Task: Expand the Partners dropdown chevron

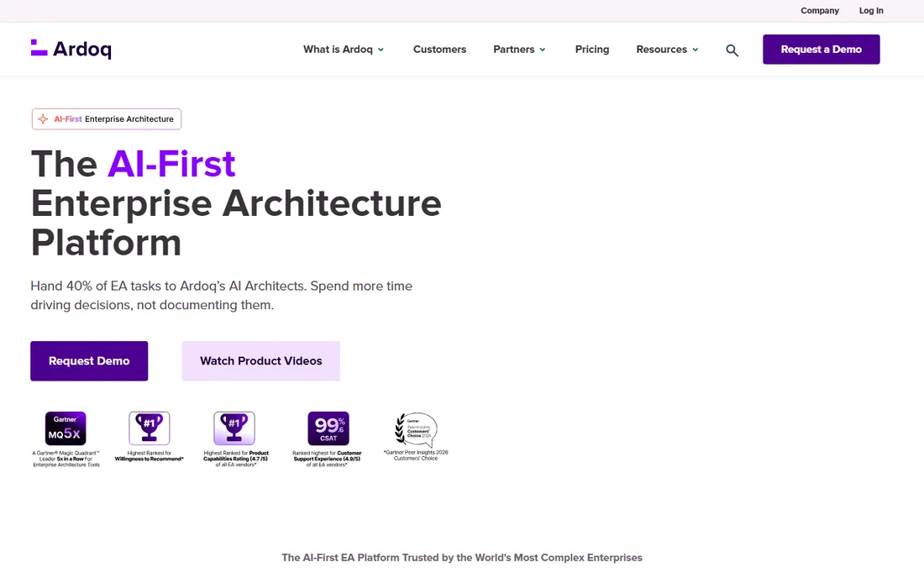Action: click(x=542, y=50)
